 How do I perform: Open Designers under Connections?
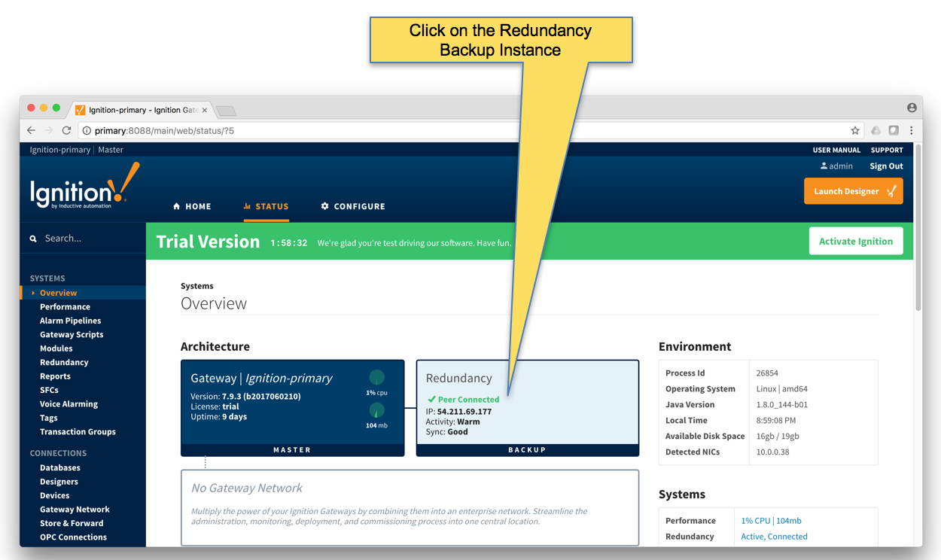[x=59, y=482]
